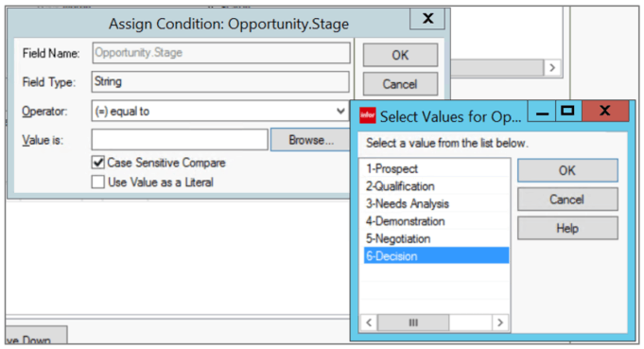The image size is (644, 349).
Task: Click the background panel right scroll arrow
Action: [x=552, y=67]
